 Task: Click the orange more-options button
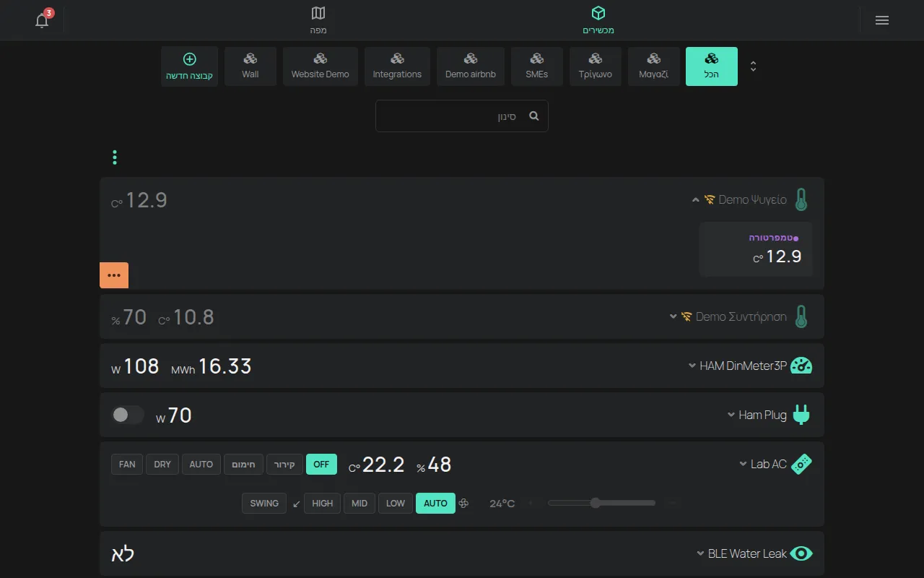[114, 275]
